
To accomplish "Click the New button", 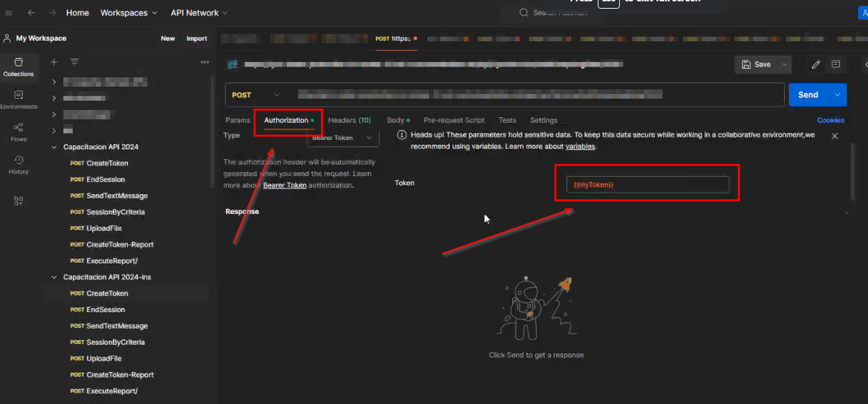I will point(168,39).
